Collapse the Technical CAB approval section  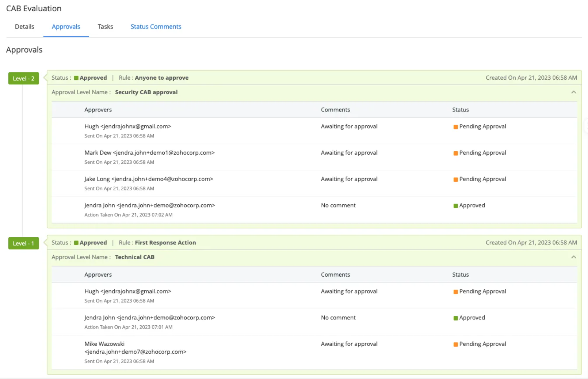pos(573,257)
